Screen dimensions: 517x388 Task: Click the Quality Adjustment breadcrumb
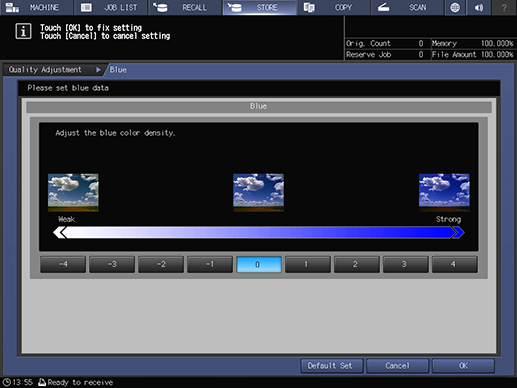45,70
